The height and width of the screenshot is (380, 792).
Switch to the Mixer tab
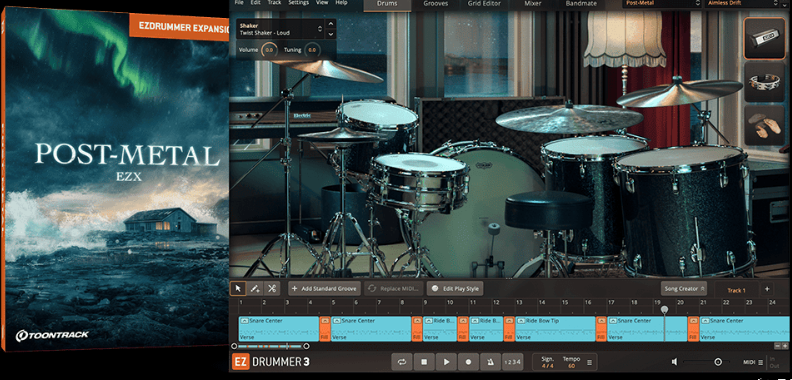[x=532, y=4]
